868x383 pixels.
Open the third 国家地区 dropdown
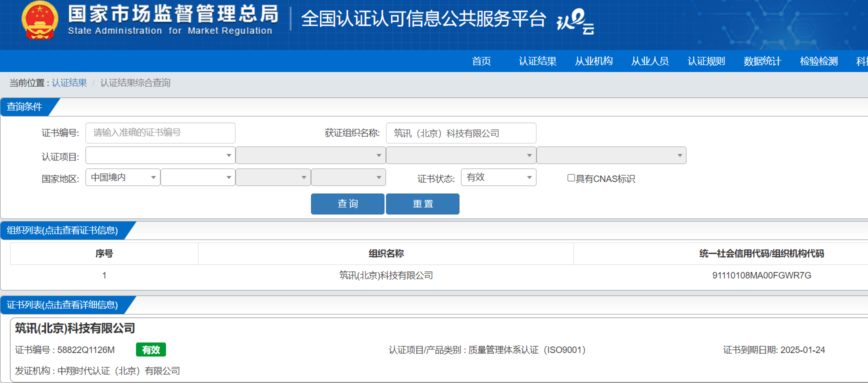click(273, 177)
